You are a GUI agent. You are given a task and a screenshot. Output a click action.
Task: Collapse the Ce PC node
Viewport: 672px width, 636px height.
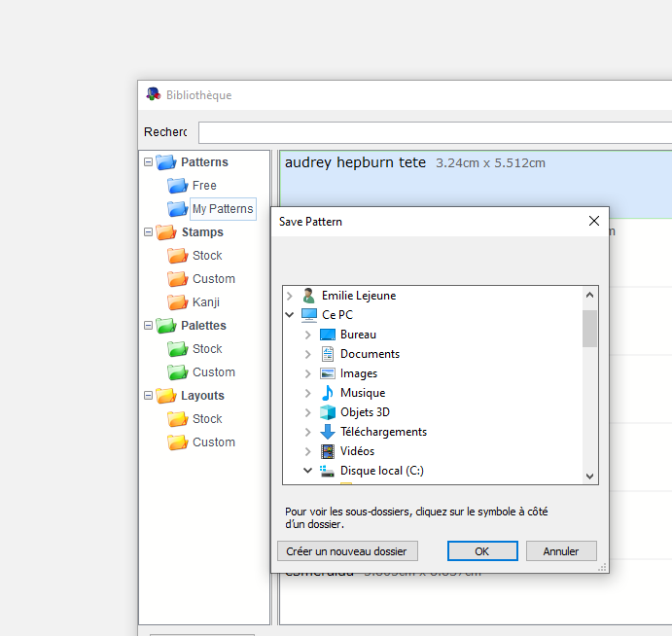tap(289, 315)
